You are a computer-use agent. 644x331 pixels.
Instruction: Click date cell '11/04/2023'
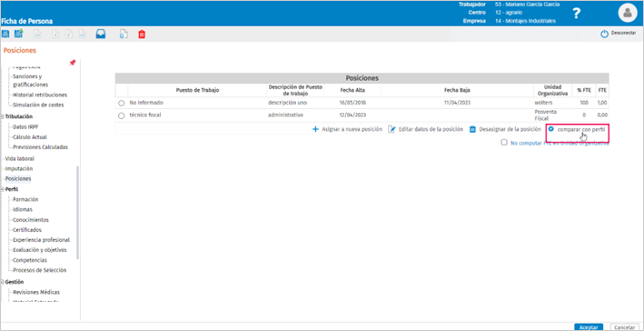pos(457,103)
